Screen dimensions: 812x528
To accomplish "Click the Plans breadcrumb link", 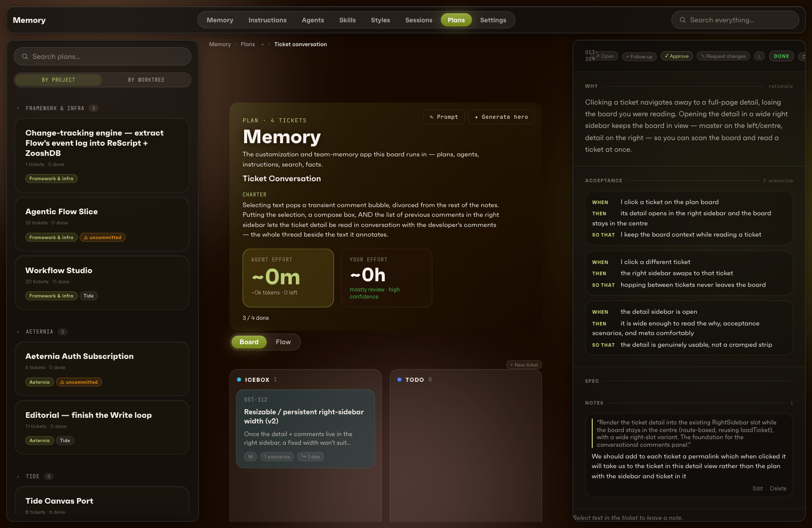I will [x=248, y=45].
